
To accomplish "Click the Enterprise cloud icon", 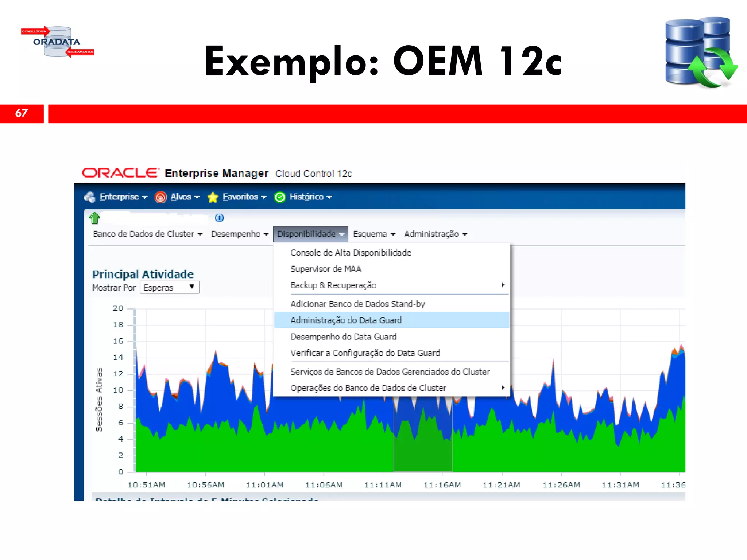I will (89, 197).
